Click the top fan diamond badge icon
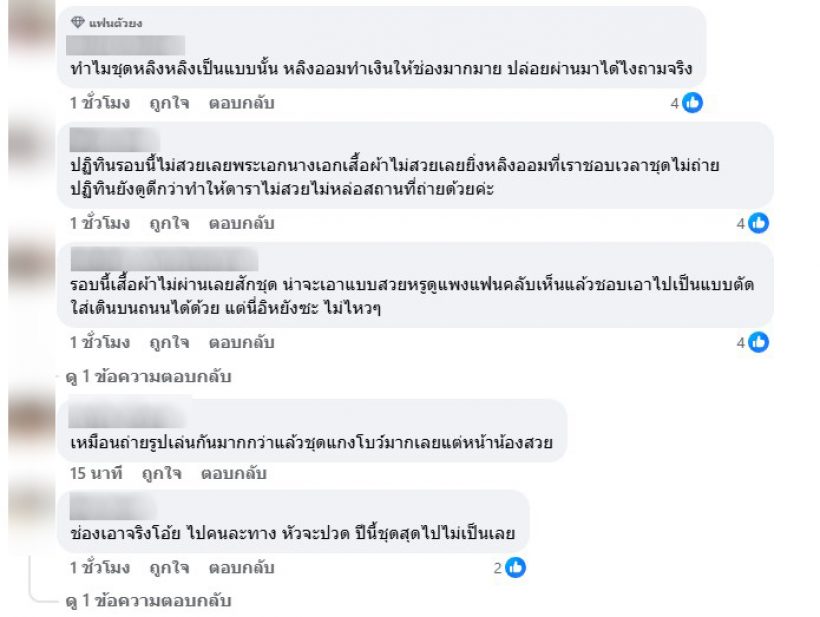Viewport: 820px width, 617px height. (x=78, y=22)
